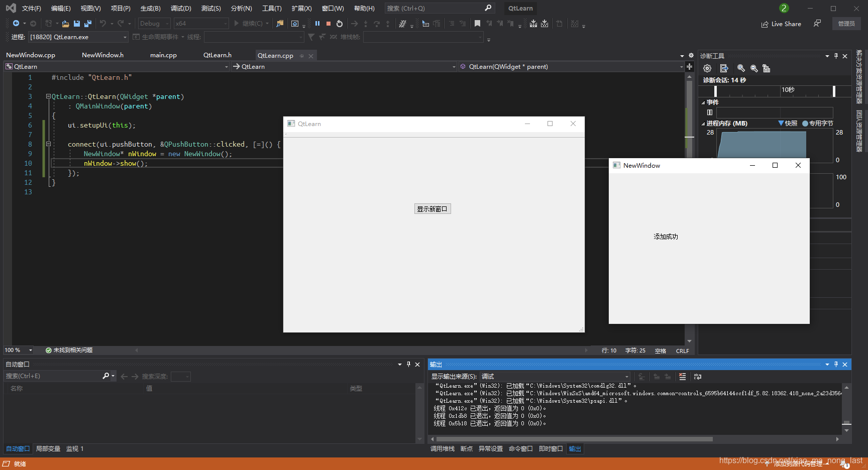This screenshot has height=470, width=868.
Task: Save the current file with disk icon
Action: click(77, 24)
